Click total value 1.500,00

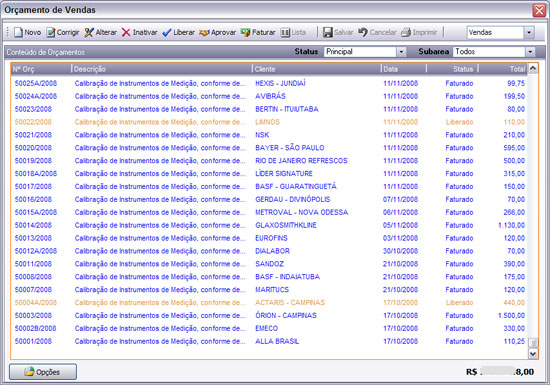(511, 315)
